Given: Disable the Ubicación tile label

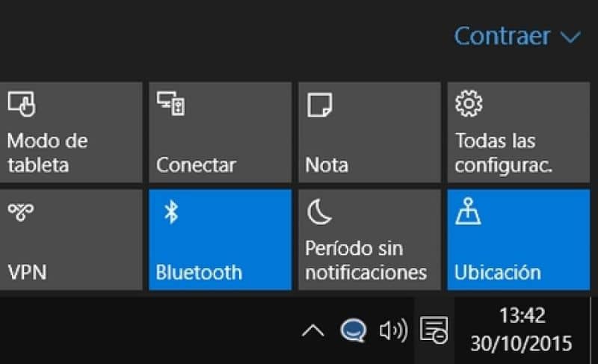Looking at the screenshot, I should point(497,272).
